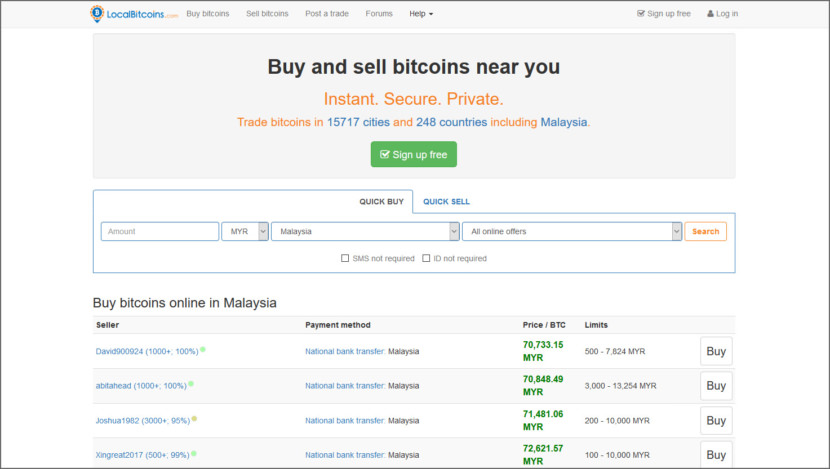830x469 pixels.
Task: Open Buy bitcoins in the navbar
Action: click(x=208, y=14)
